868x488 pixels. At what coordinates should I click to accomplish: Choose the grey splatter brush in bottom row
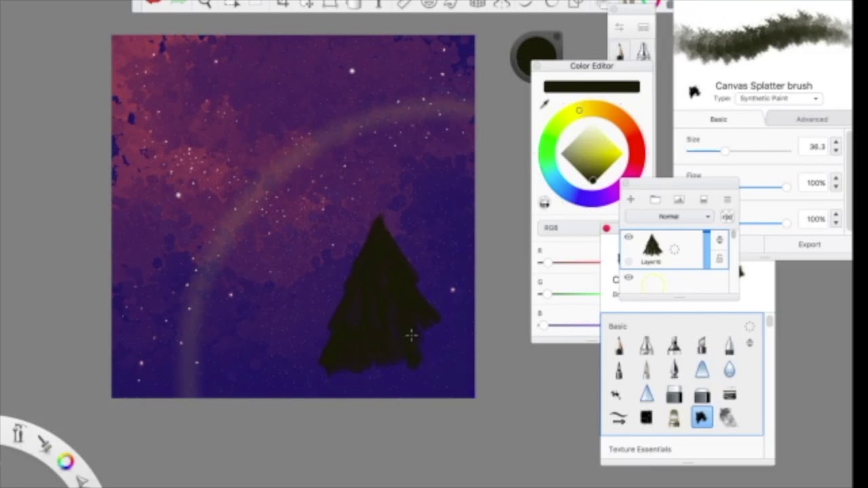(728, 418)
